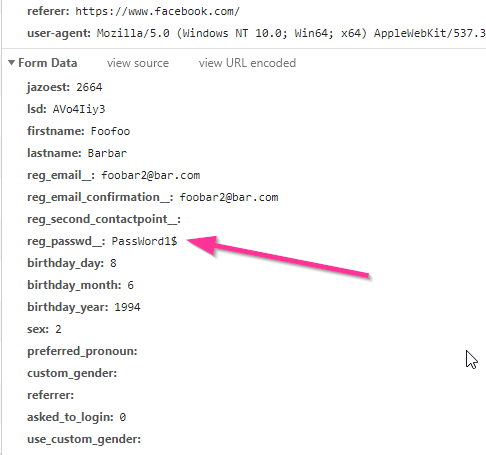Click the lsd value AVo4Iiy3

coord(79,109)
